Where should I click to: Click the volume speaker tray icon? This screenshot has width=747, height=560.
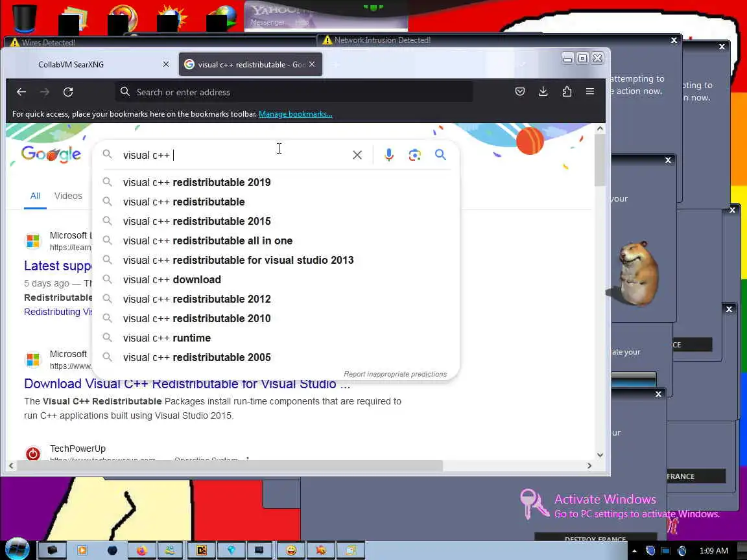[682, 551]
